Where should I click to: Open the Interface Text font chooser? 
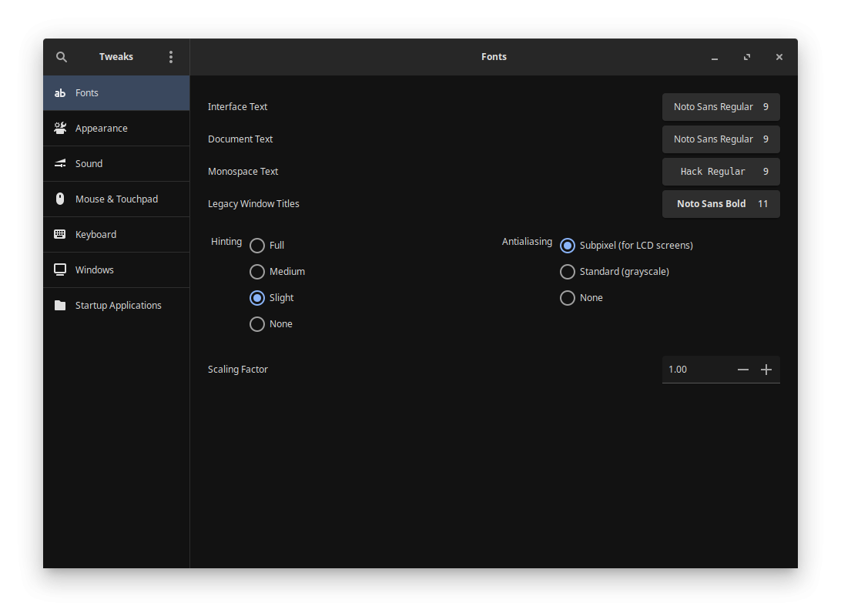720,107
